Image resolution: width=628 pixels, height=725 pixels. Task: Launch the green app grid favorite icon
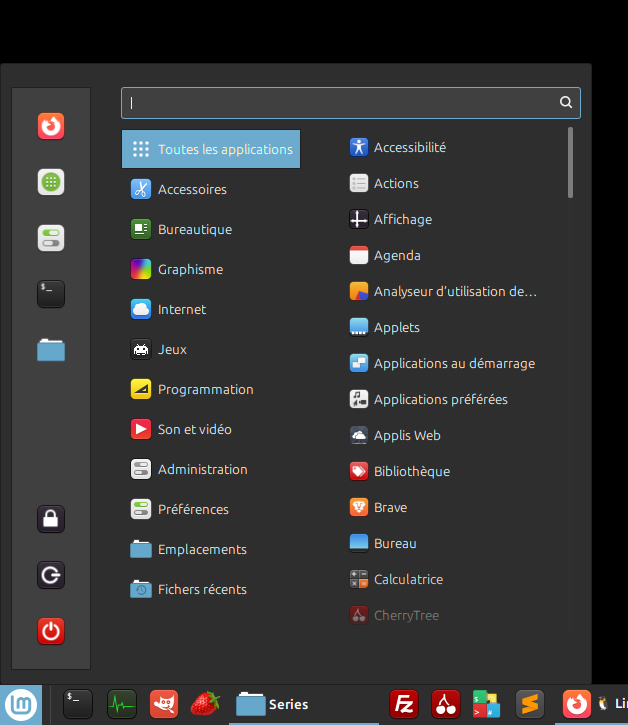point(51,182)
